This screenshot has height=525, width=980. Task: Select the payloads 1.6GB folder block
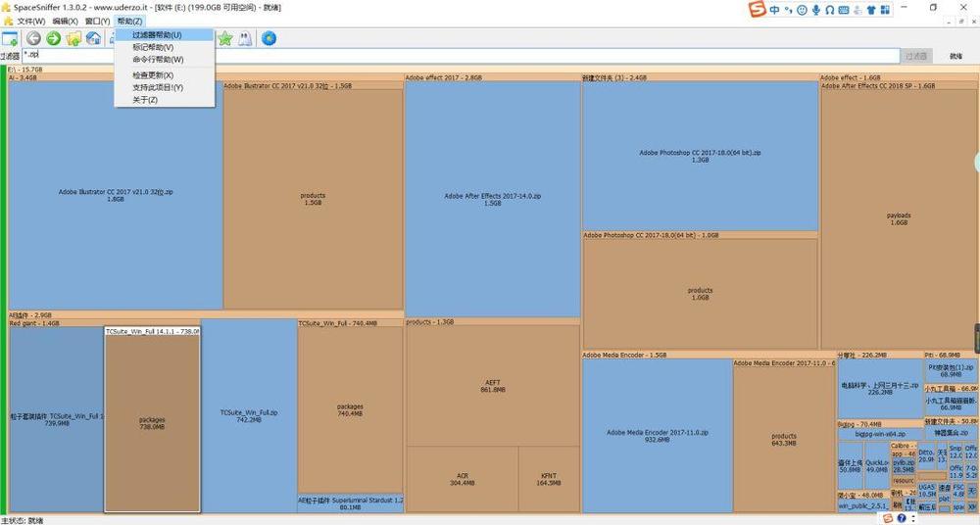[x=899, y=218]
